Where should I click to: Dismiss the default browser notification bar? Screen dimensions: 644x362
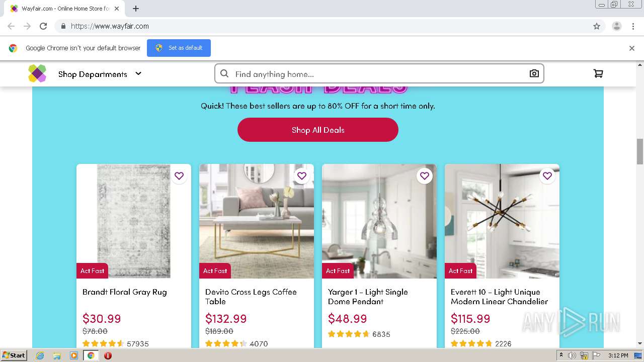click(632, 48)
